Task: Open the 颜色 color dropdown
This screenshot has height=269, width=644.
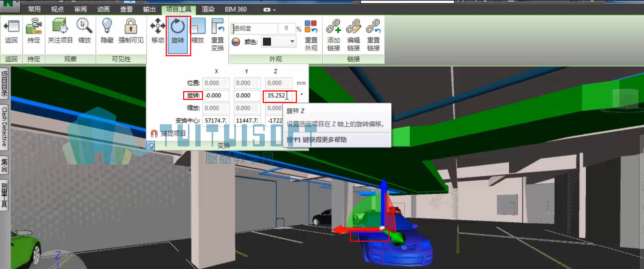Action: click(292, 42)
